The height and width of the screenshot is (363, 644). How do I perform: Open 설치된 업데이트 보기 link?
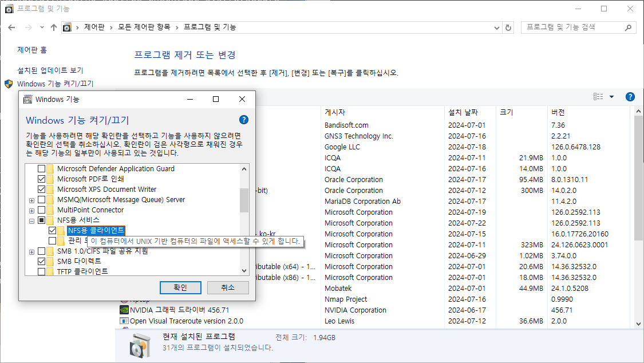point(50,70)
